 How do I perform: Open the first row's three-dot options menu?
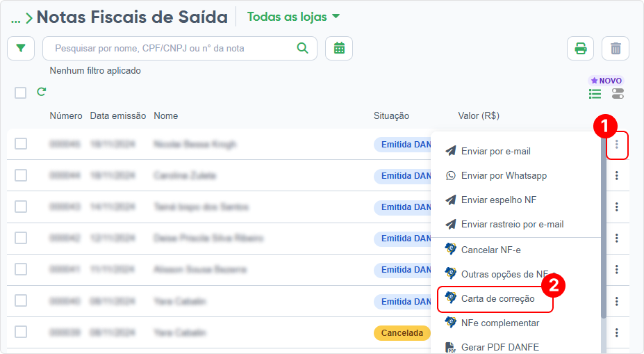[616, 145]
